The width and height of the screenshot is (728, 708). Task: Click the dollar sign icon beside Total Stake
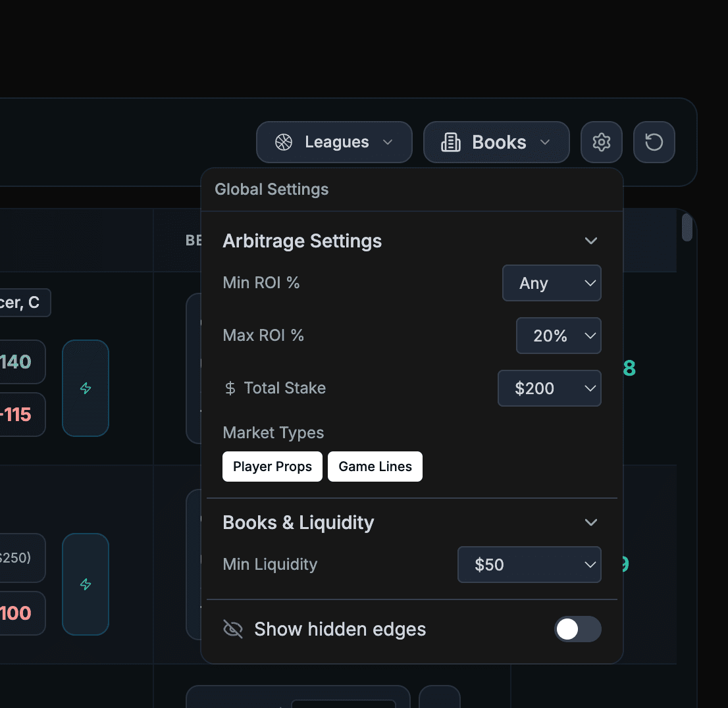pyautogui.click(x=230, y=388)
